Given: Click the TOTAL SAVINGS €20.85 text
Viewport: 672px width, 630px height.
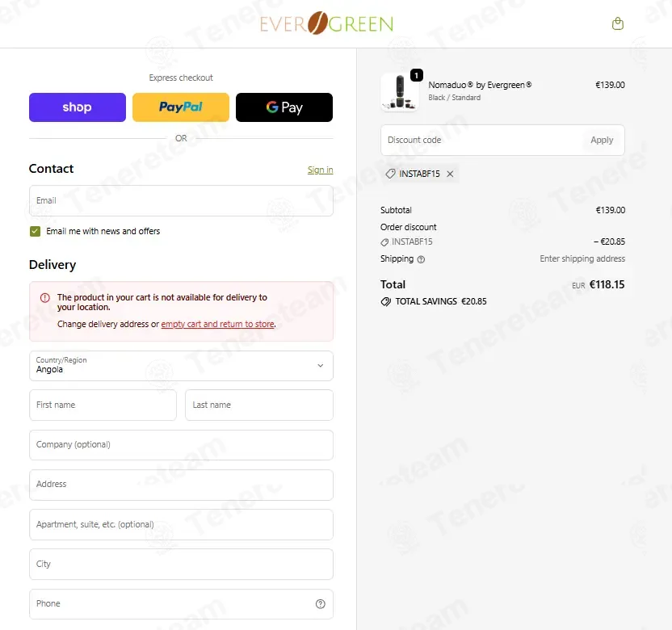Looking at the screenshot, I should [x=441, y=302].
